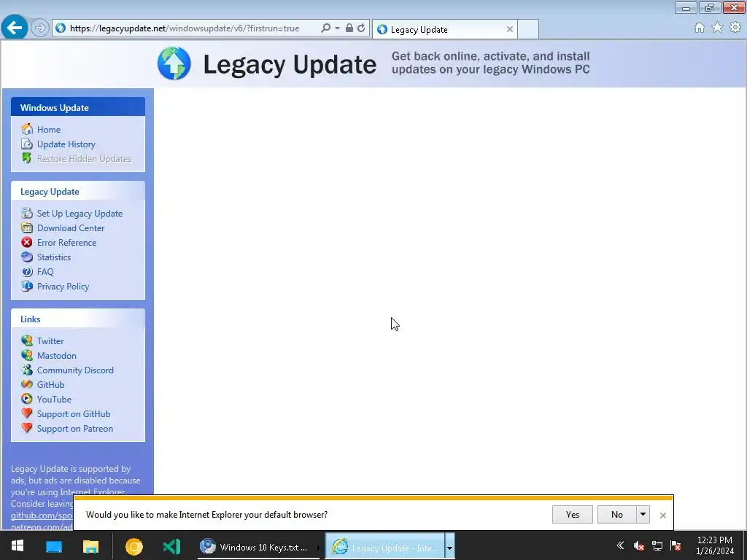This screenshot has width=747, height=560.
Task: View security report via the lock icon
Action: (349, 28)
